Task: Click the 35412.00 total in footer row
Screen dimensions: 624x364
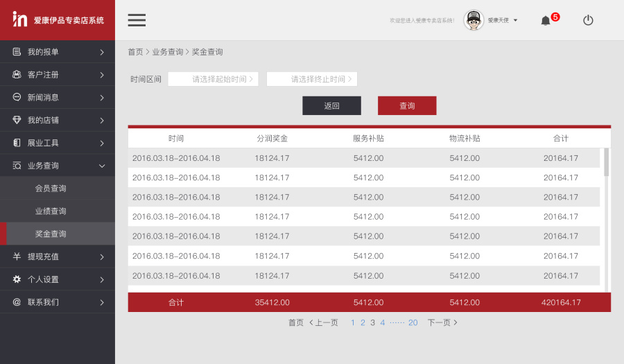Action: pyautogui.click(x=272, y=302)
